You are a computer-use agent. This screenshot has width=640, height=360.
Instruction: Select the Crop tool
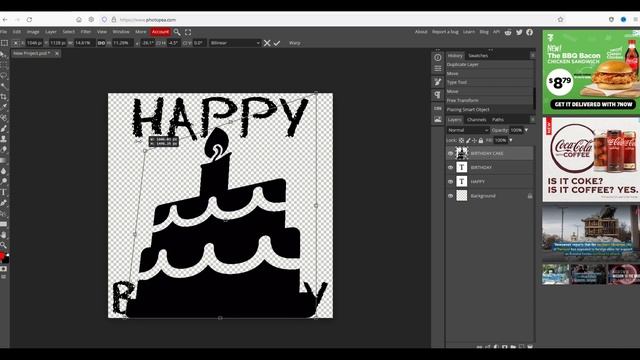4,97
